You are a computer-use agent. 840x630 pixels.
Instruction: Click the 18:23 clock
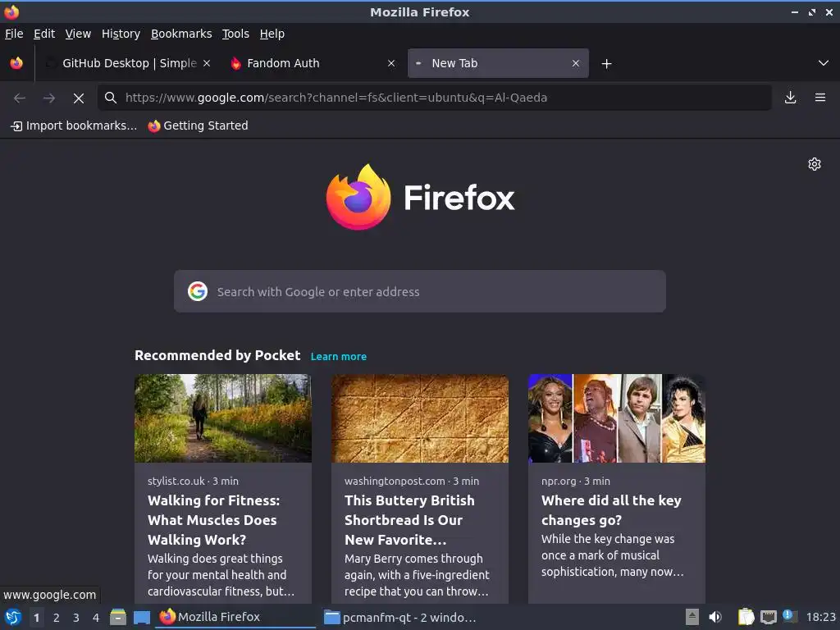(x=820, y=617)
